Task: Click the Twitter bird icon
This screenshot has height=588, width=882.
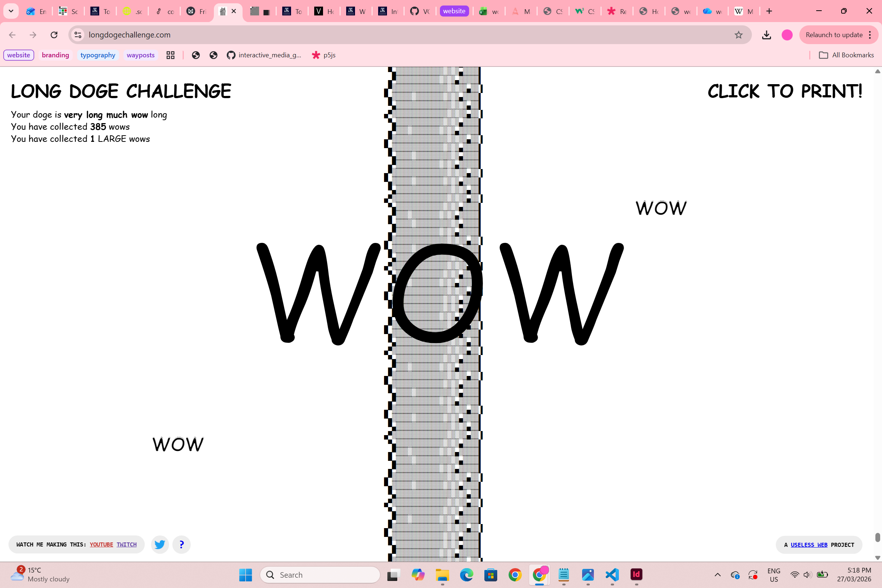Action: (x=160, y=544)
